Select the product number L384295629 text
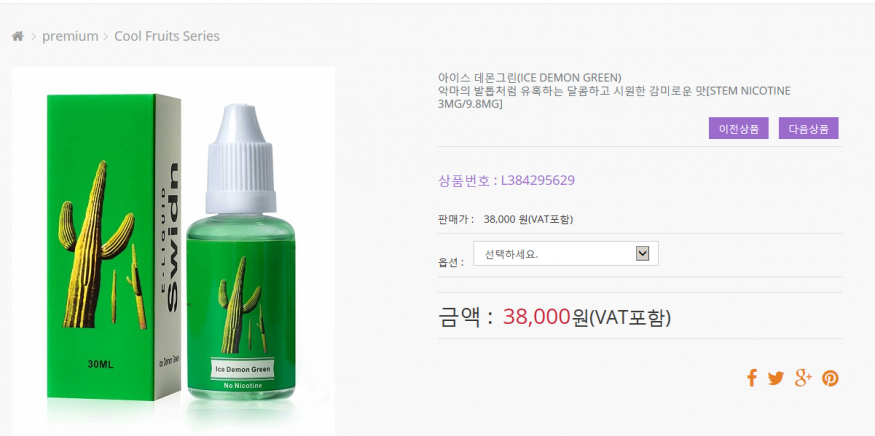The image size is (875, 436). (537, 180)
